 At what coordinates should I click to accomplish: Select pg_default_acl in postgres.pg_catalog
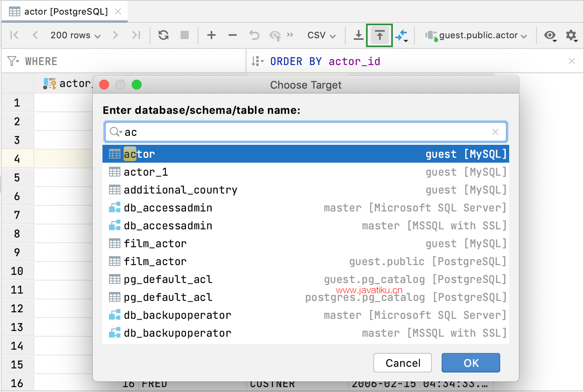(x=305, y=297)
